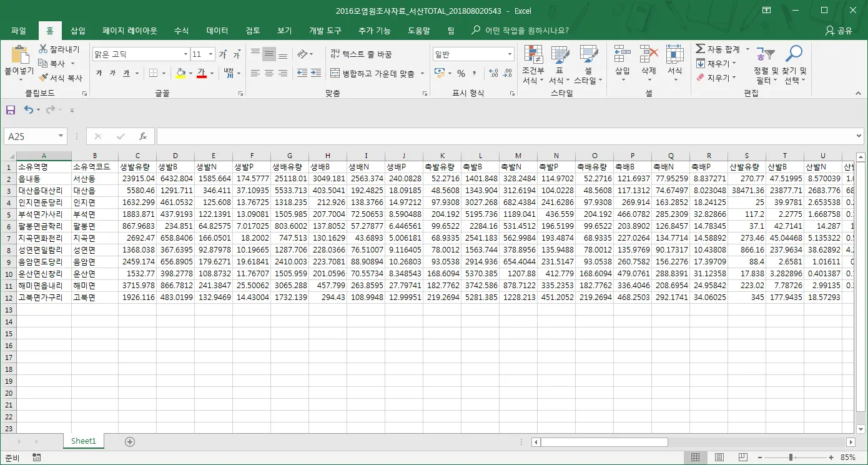Click the Cut (잘라내기) scissors button

59,49
